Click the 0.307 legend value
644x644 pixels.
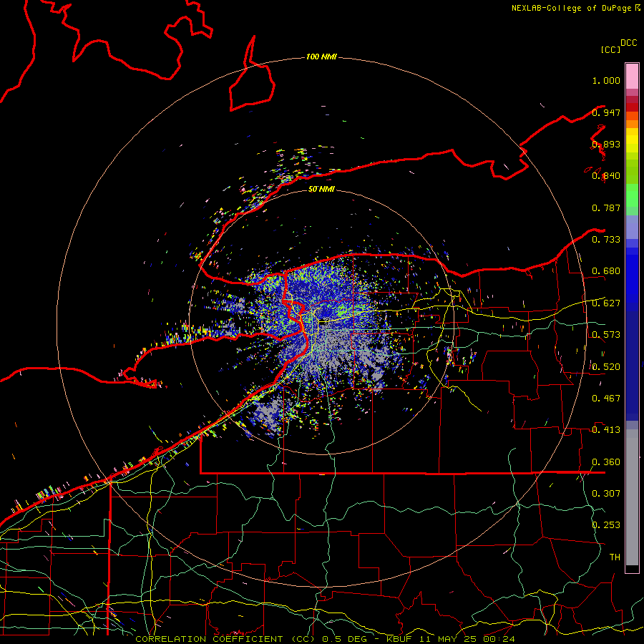point(606,494)
